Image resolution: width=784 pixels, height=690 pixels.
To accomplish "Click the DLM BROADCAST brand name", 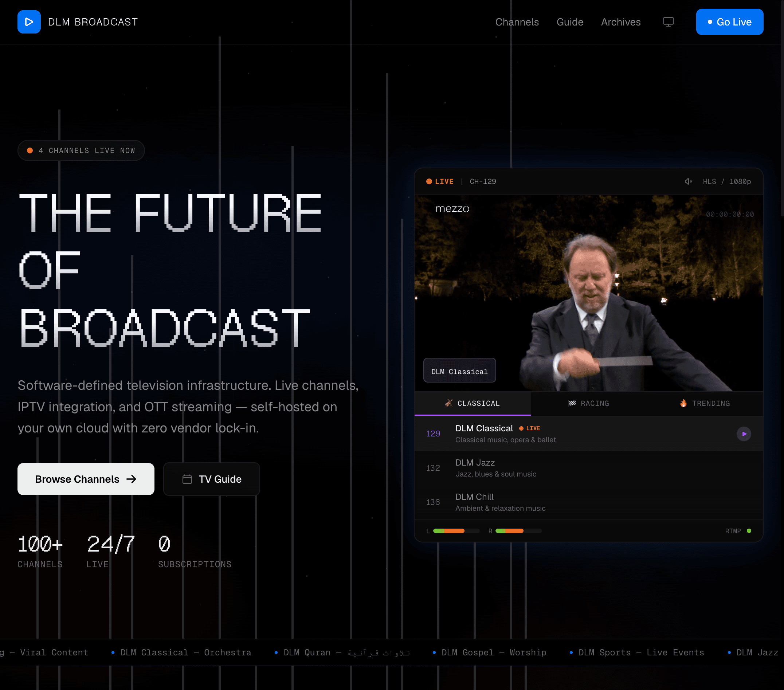I will click(93, 22).
